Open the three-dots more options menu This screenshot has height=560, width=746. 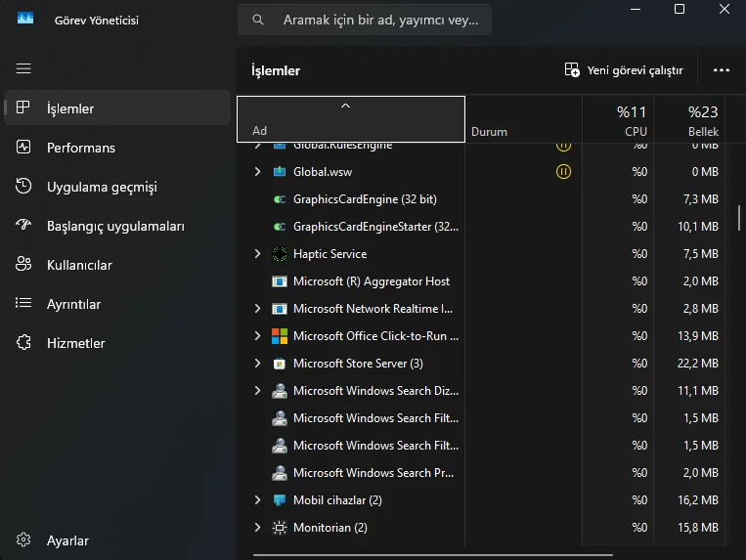coord(722,70)
